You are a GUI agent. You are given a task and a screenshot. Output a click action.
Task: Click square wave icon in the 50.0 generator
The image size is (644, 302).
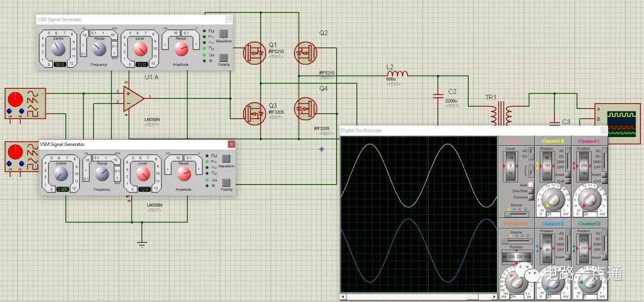coord(211,31)
